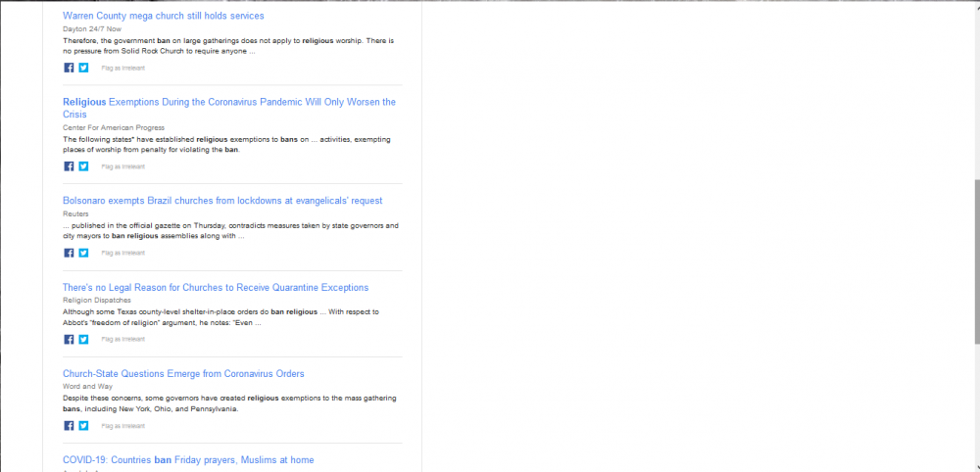Open Bolsonaro exempts Brazil churches from lockdowns article
The height and width of the screenshot is (472, 980).
pyautogui.click(x=222, y=201)
